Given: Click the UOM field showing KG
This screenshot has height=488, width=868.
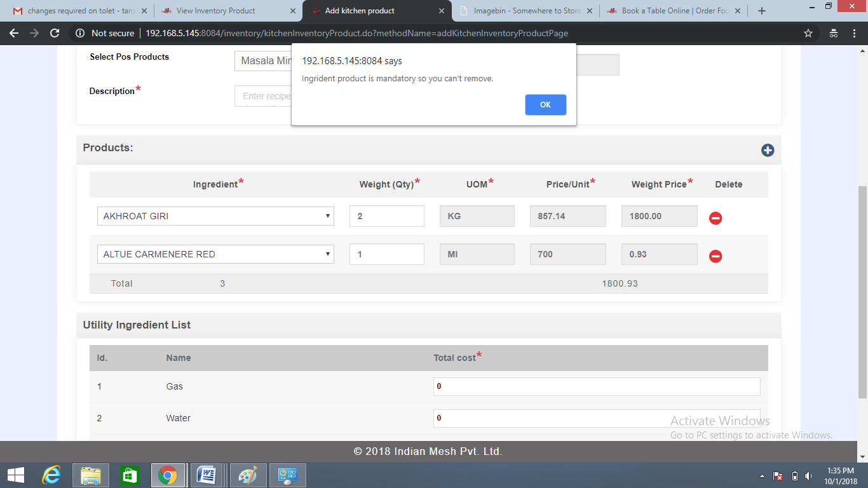Looking at the screenshot, I should click(477, 216).
